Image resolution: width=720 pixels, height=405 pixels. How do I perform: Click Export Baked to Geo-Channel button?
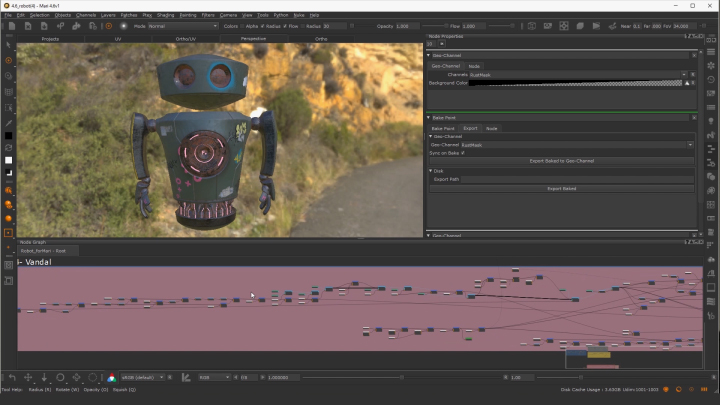point(561,161)
